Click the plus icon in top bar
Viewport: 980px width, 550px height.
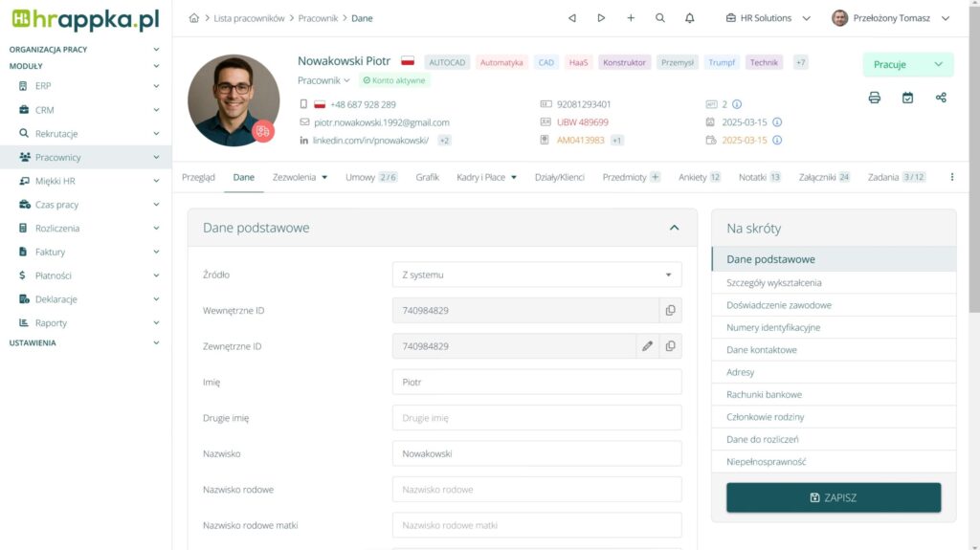pyautogui.click(x=631, y=18)
